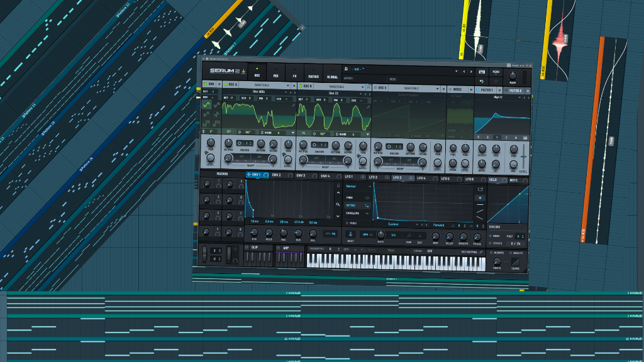The height and width of the screenshot is (362, 644).
Task: Enable the NOISE oscillator
Action: click(450, 89)
